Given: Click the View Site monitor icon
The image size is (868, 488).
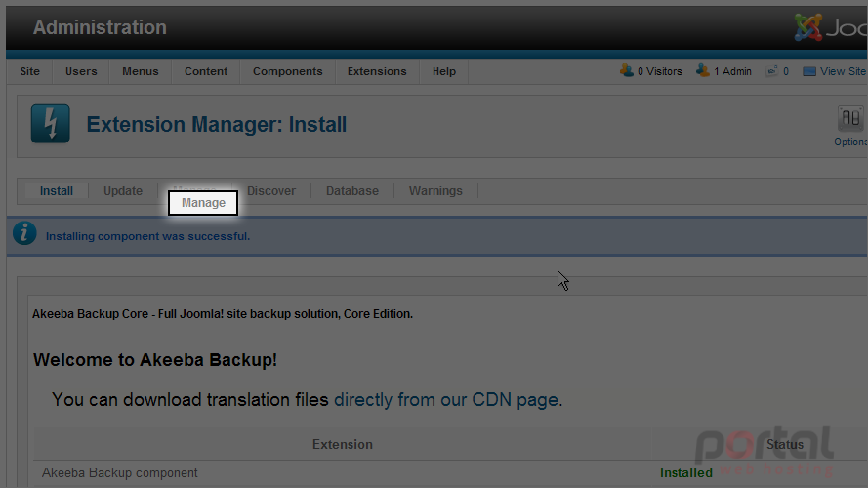Looking at the screenshot, I should tap(808, 71).
